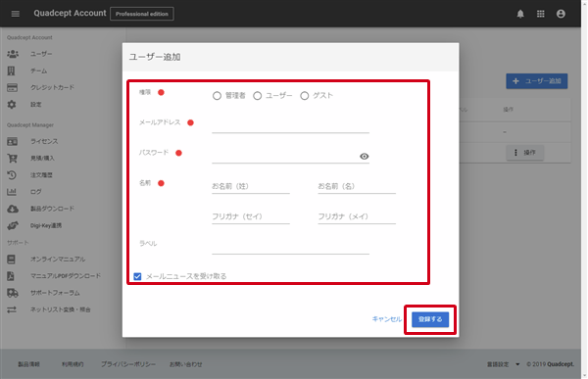The image size is (588, 379).
Task: Focus the フリガナ（セイ）input field
Action: click(x=251, y=216)
